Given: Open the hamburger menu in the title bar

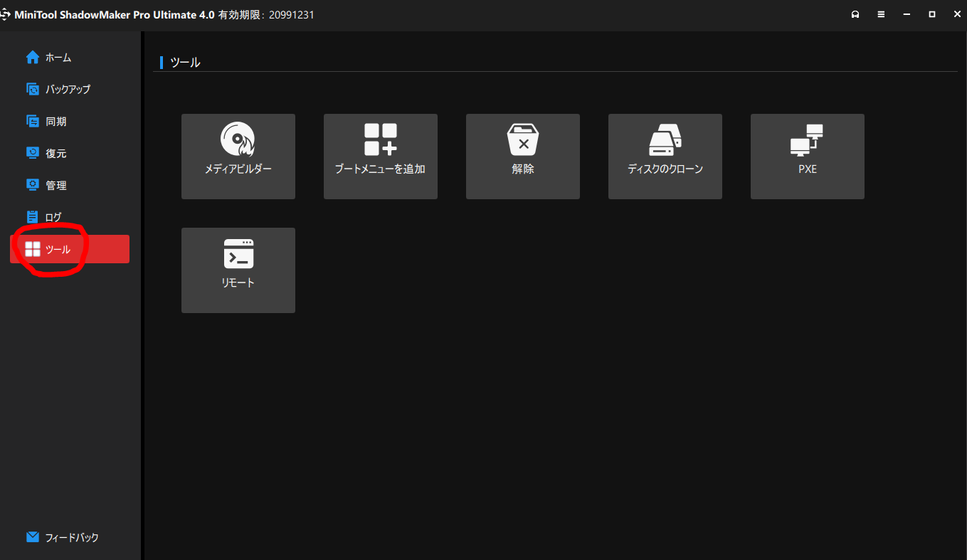Looking at the screenshot, I should pyautogui.click(x=881, y=14).
